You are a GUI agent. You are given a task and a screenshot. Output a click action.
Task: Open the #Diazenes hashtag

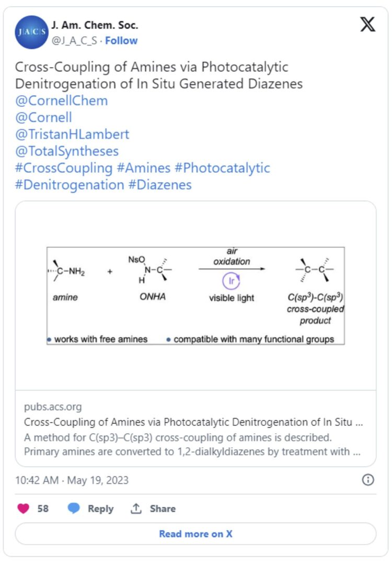tap(160, 185)
